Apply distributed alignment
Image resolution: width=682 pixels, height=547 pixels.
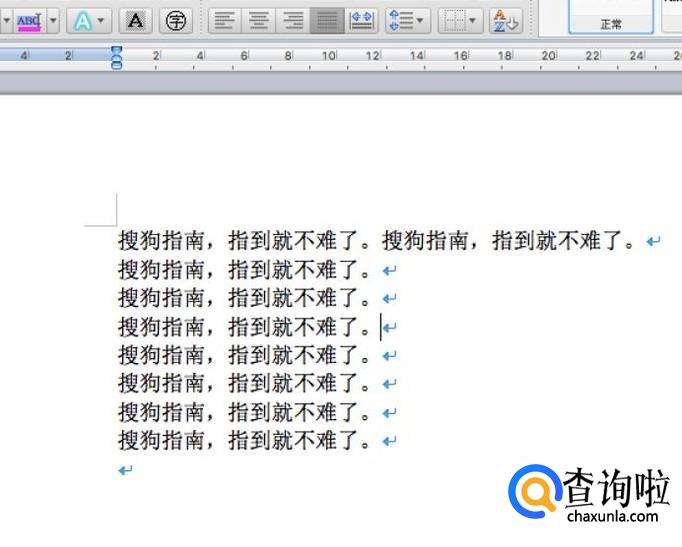pos(361,20)
